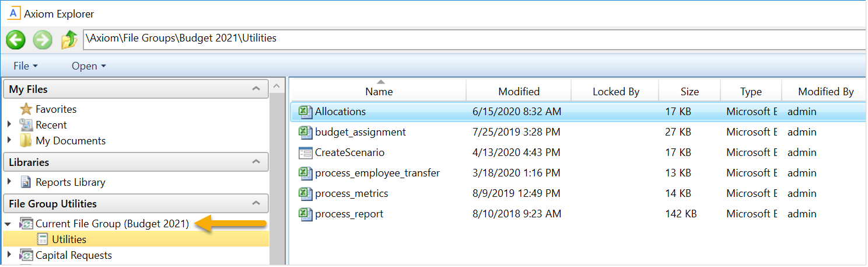Expand the Capital Requests tree node
The width and height of the screenshot is (868, 267).
point(9,255)
